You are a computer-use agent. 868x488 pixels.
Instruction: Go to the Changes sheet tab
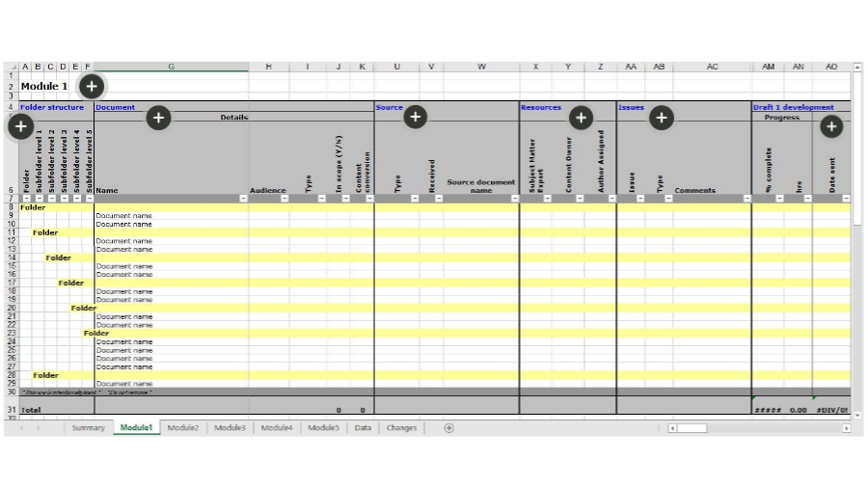coord(401,428)
